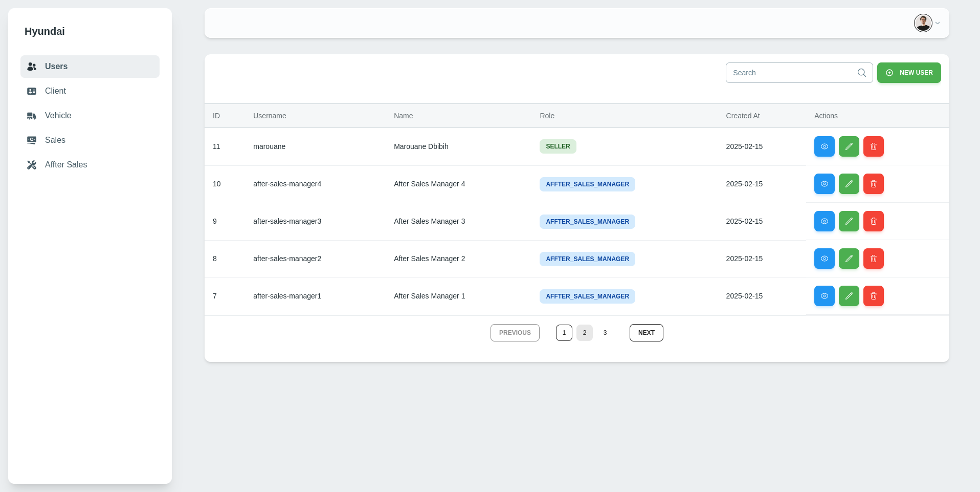This screenshot has width=980, height=492.
Task: Go to the Affter Sales sidebar item
Action: click(x=65, y=165)
